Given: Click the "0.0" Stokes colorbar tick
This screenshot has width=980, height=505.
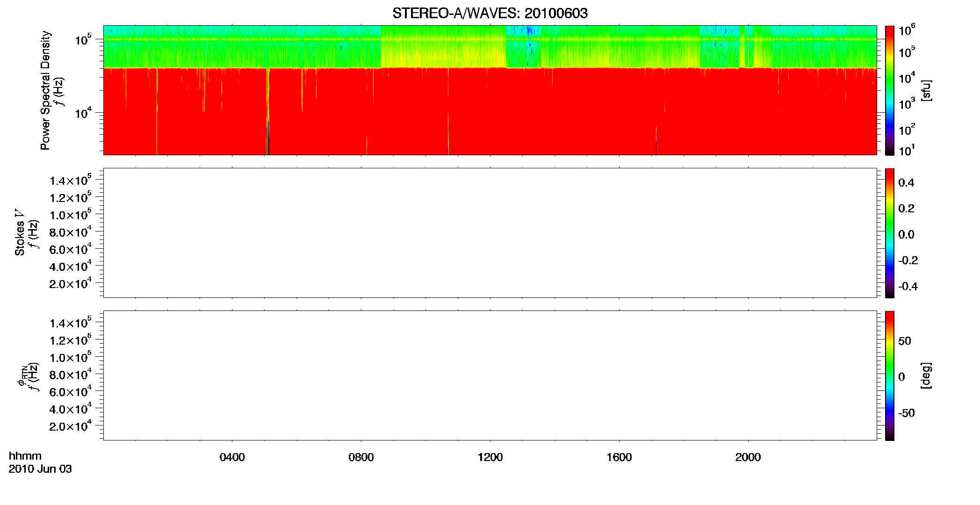Looking at the screenshot, I should pyautogui.click(x=906, y=234).
